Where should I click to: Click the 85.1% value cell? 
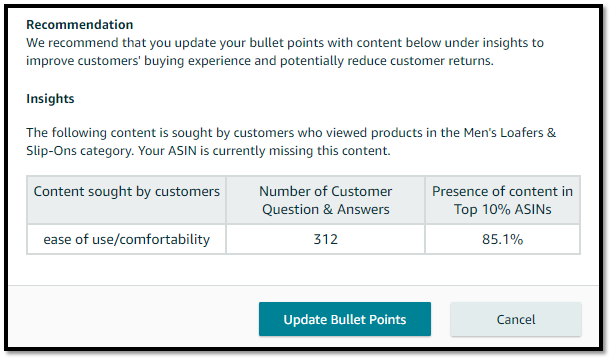coord(502,239)
